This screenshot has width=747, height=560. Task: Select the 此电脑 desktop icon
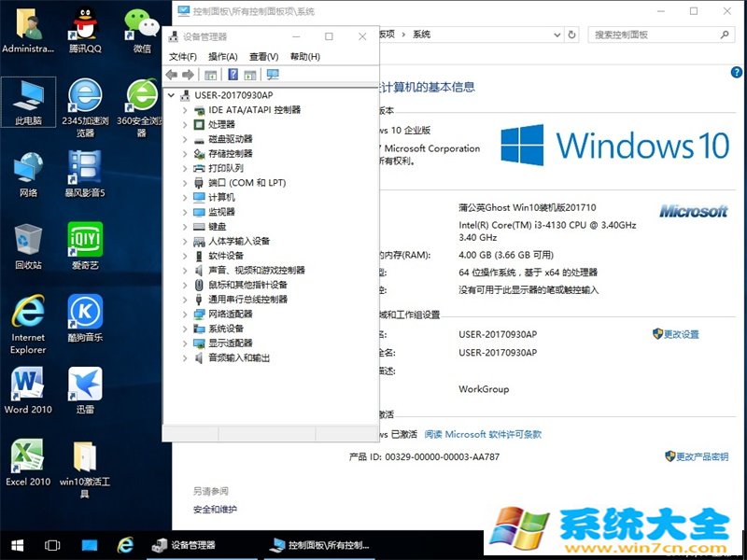pyautogui.click(x=28, y=103)
